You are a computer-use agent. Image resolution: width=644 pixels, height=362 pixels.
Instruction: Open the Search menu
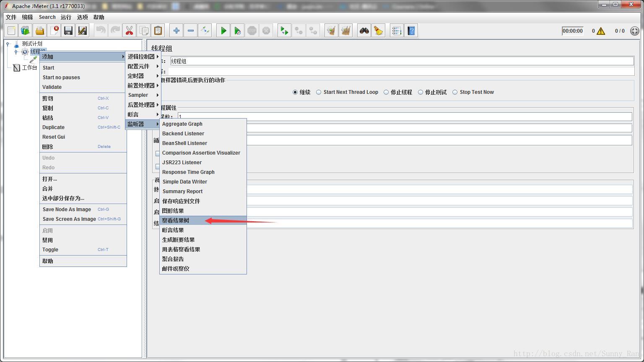47,17
